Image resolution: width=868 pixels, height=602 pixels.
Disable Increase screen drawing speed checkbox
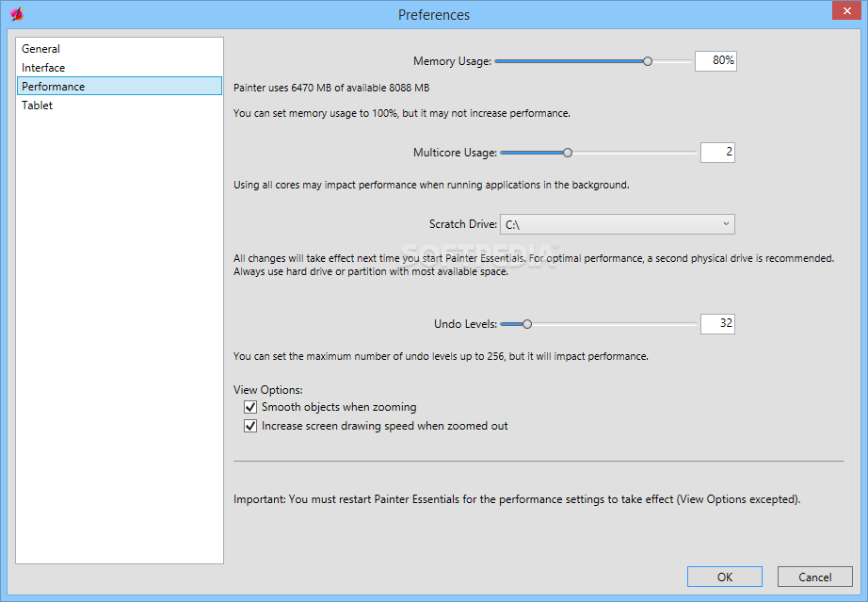click(x=250, y=426)
